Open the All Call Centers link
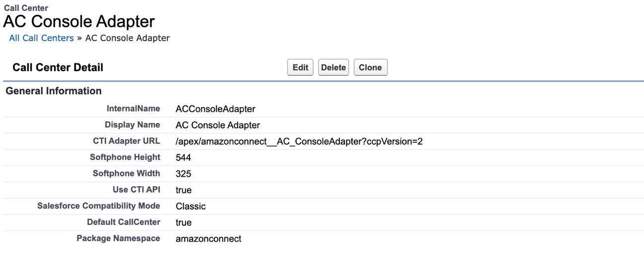This screenshot has width=644, height=262. [x=41, y=38]
